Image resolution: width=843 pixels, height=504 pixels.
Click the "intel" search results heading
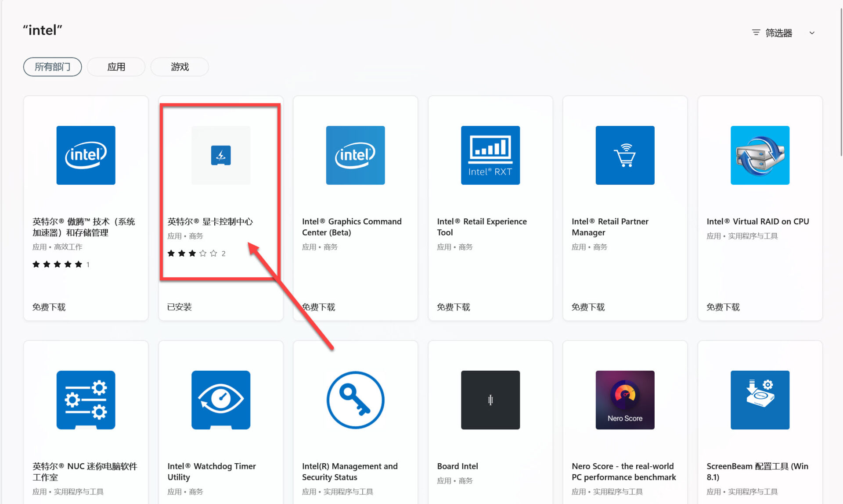(43, 30)
